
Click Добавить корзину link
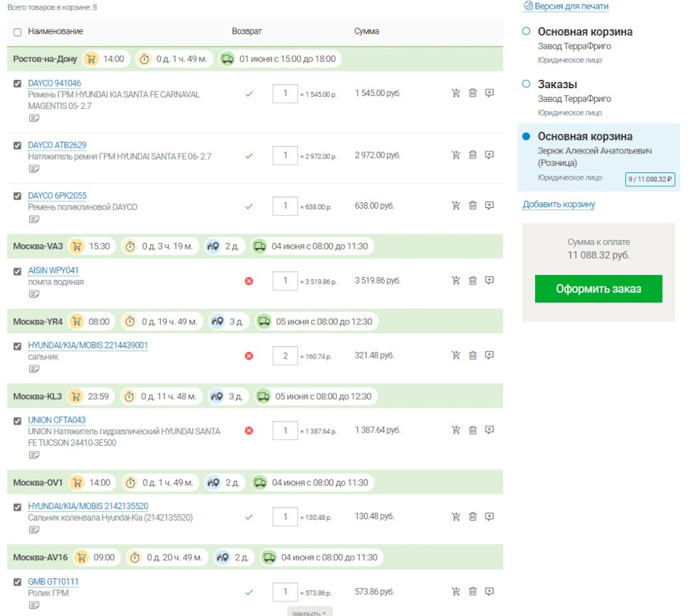click(558, 204)
